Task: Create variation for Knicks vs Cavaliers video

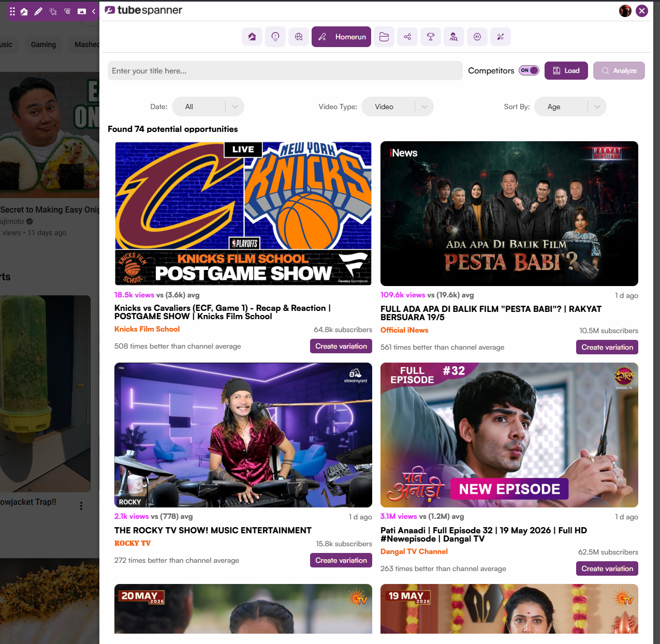Action: (341, 346)
